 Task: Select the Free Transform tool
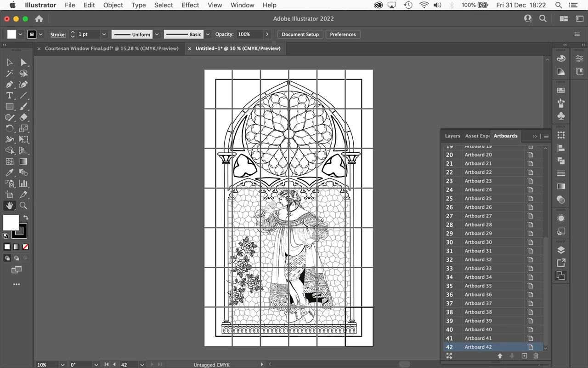23,140
